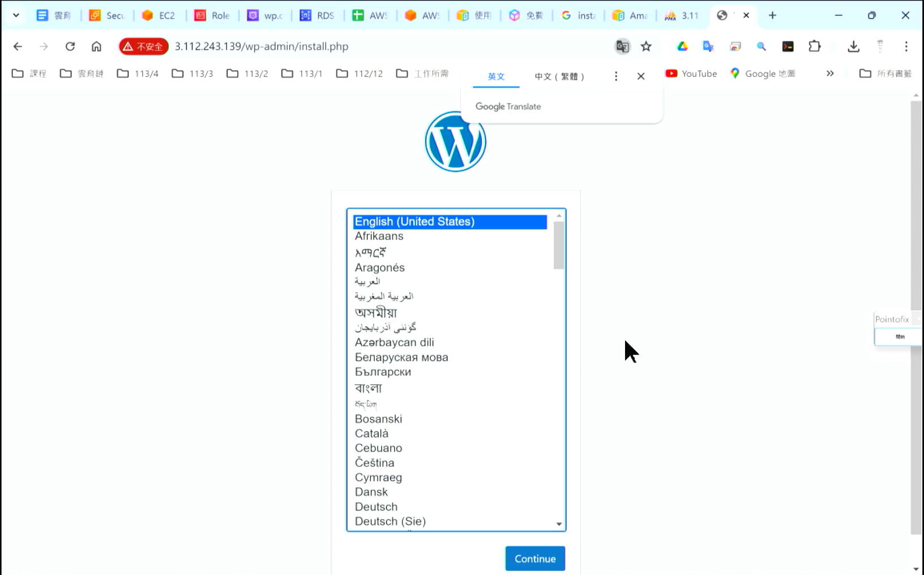924x575 pixels.
Task: Open the tab search dropdown arrow
Action: (16, 15)
